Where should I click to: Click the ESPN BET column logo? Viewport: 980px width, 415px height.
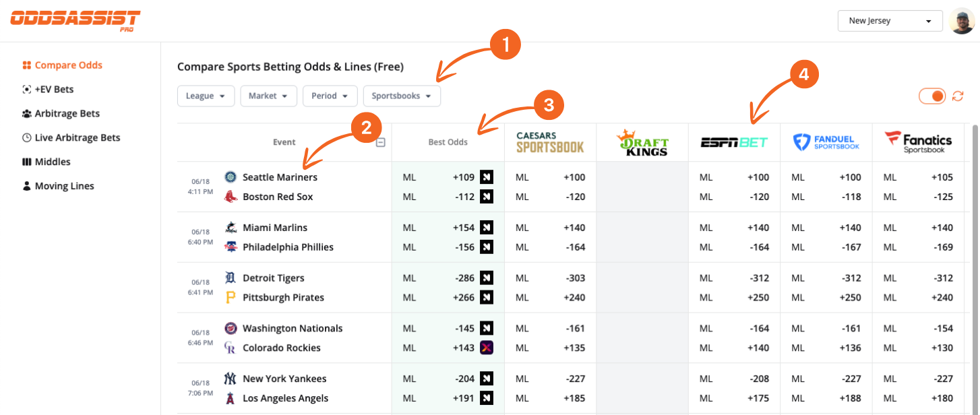734,141
